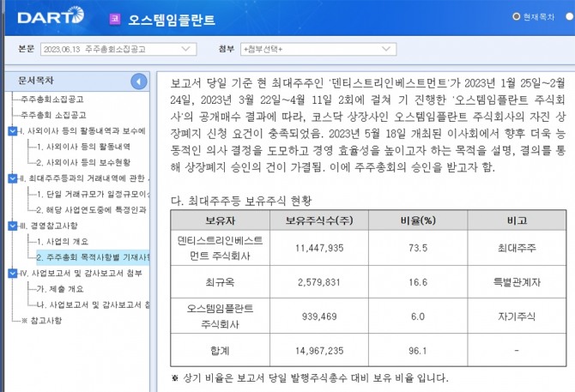Click the purple 코 KOSDAQ market badge

click(115, 19)
